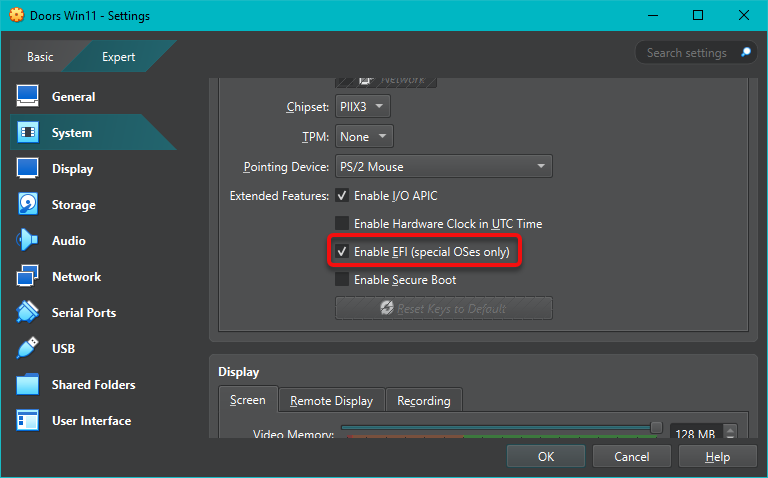Switch to the Recording tab
This screenshot has height=478, width=768.
point(423,401)
